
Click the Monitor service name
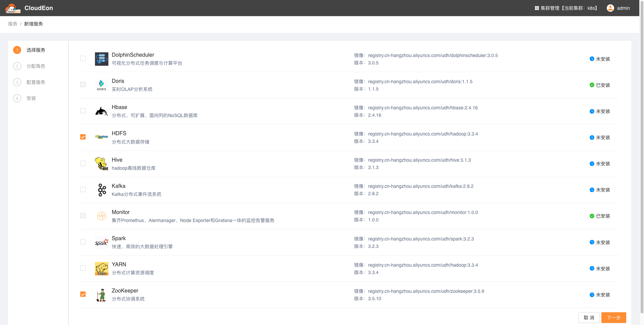[121, 212]
